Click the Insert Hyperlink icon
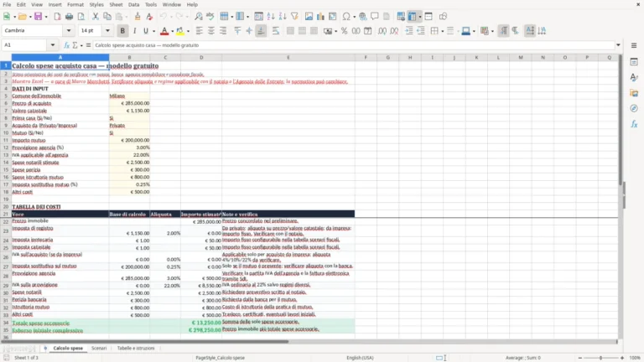The image size is (644, 362). pyautogui.click(x=362, y=17)
